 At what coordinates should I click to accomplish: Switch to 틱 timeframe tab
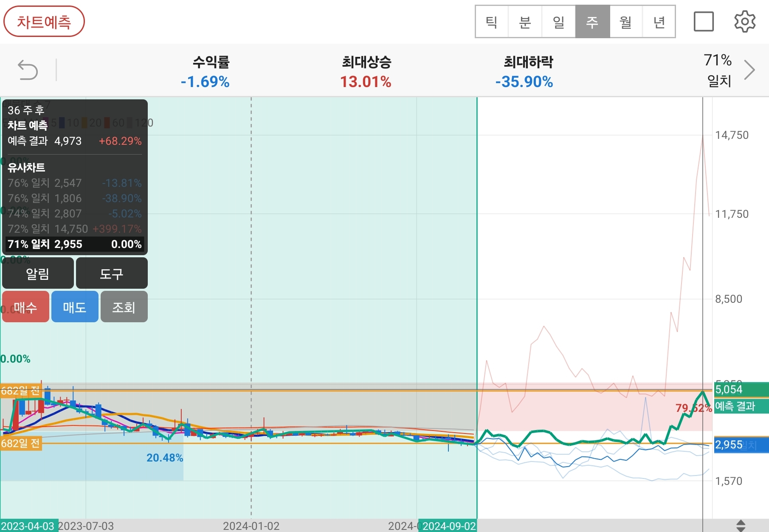pos(492,22)
